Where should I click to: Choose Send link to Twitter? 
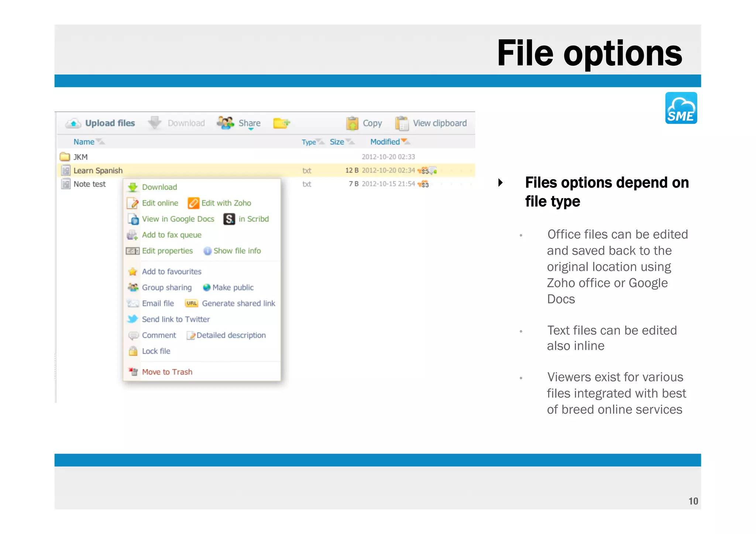(x=176, y=319)
